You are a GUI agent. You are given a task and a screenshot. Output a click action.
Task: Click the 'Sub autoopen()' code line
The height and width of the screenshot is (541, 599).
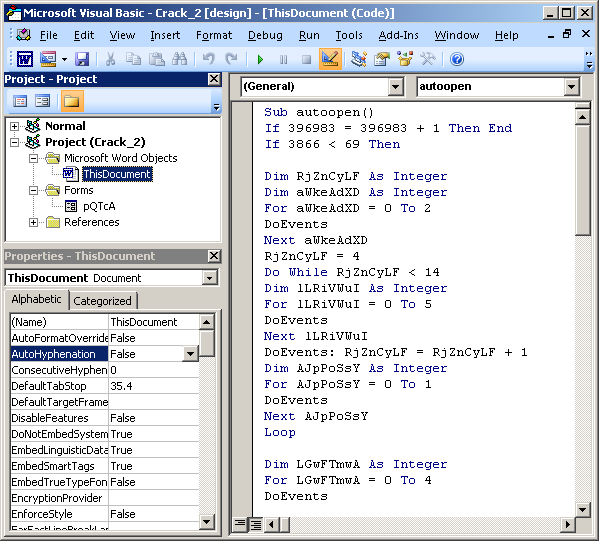pyautogui.click(x=319, y=112)
